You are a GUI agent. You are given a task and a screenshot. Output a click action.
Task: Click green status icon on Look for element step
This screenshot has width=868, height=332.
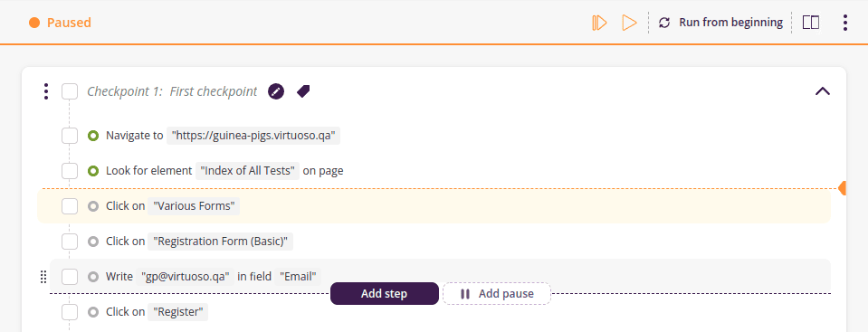[93, 171]
